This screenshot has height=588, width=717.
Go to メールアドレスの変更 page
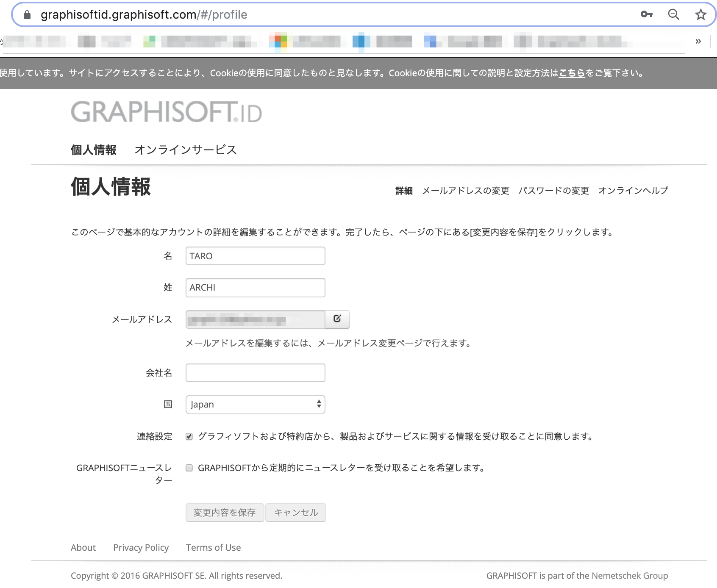tap(466, 191)
